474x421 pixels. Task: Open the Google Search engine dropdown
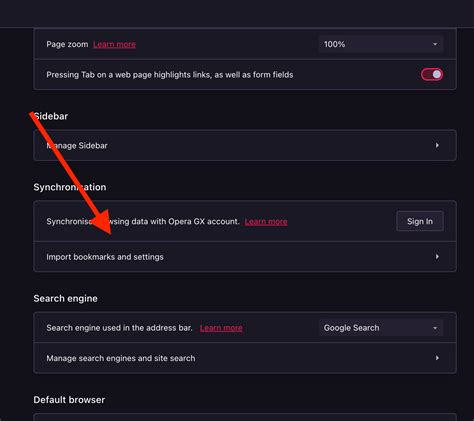tap(381, 328)
